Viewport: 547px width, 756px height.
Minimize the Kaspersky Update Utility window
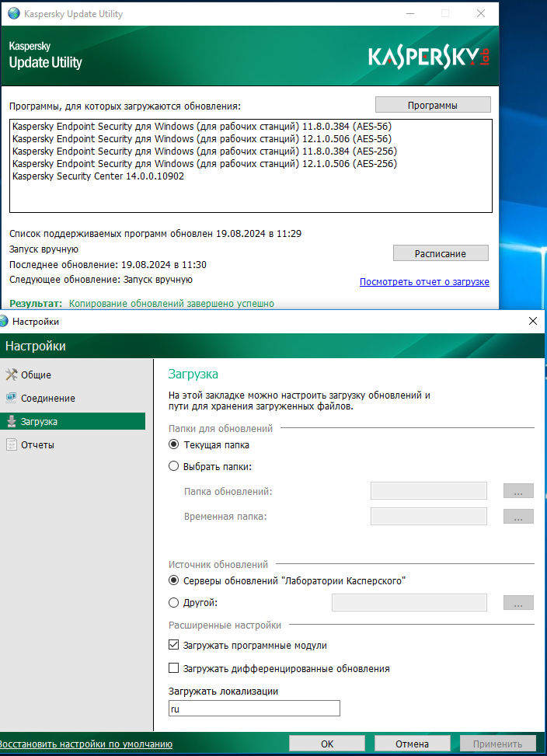pyautogui.click(x=410, y=13)
